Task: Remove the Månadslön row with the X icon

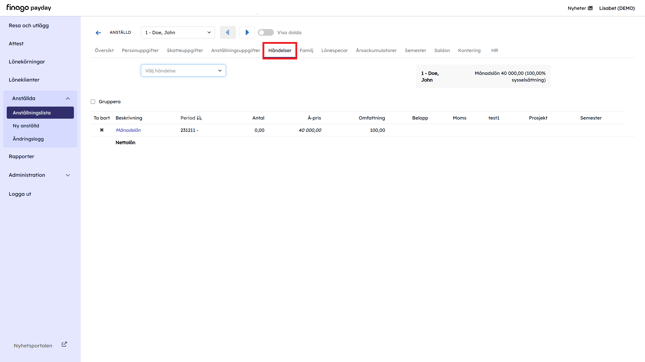Action: click(x=102, y=130)
